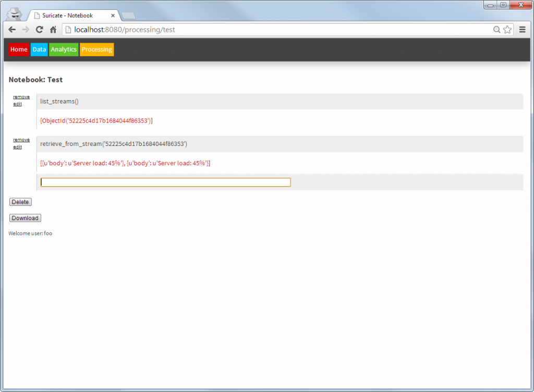Click the browser home icon
534x392 pixels.
(53, 30)
